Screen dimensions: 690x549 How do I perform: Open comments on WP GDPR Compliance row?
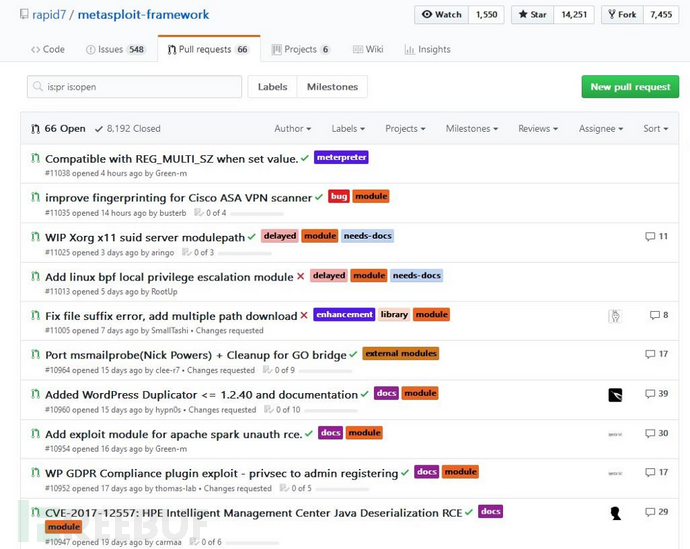tap(656, 472)
